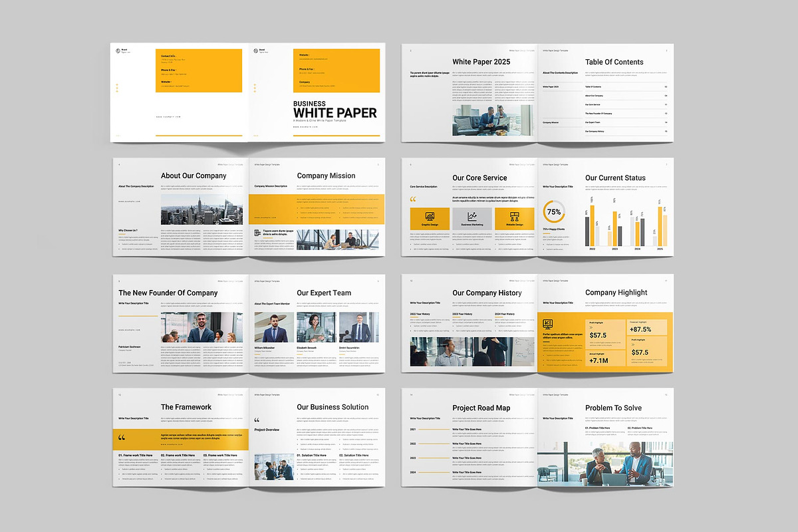The height and width of the screenshot is (532, 798).
Task: Click the 'Company Highlight' heading
Action: tap(616, 293)
